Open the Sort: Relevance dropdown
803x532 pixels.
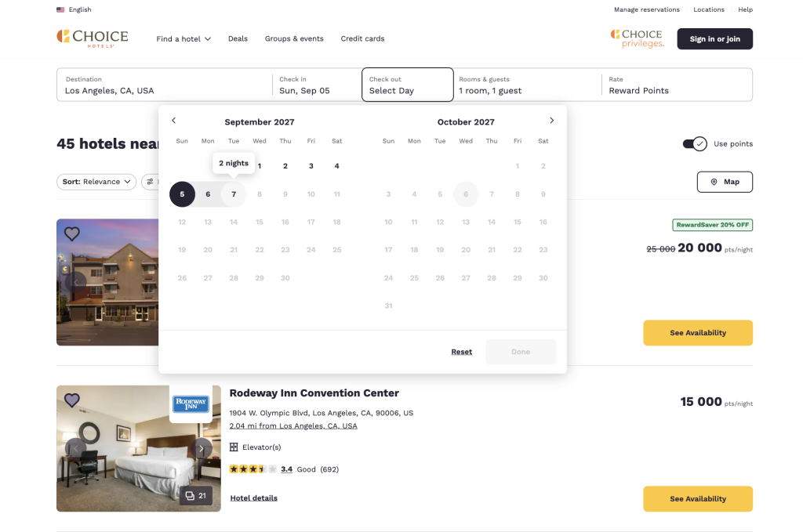[96, 182]
